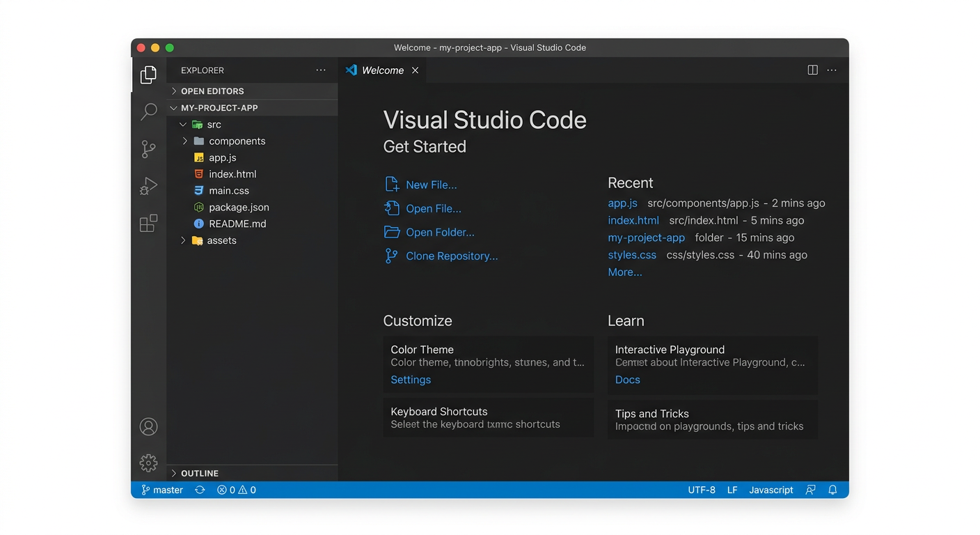The image size is (980, 535).
Task: Open the Manage gear icon
Action: [148, 463]
